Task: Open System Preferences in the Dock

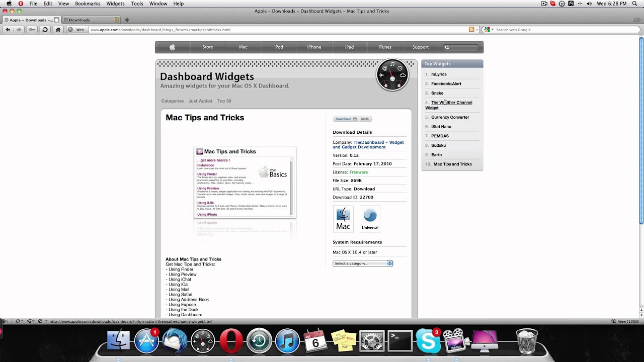Action: (x=372, y=341)
